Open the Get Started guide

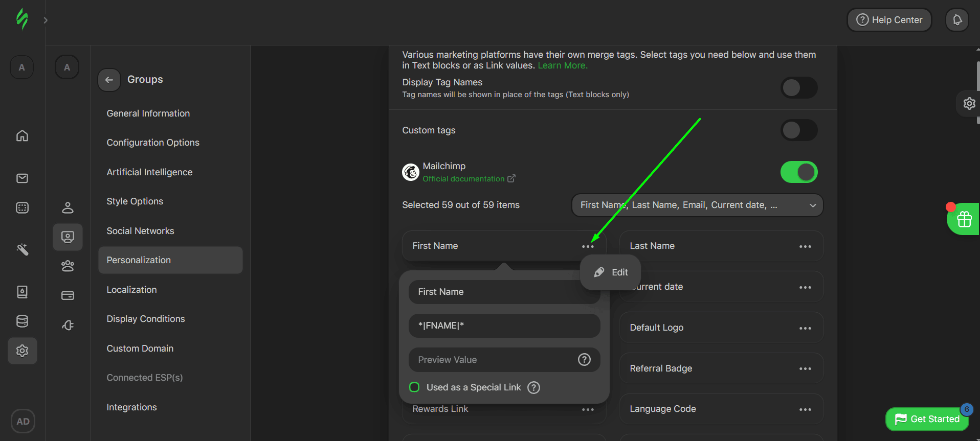[x=927, y=419]
